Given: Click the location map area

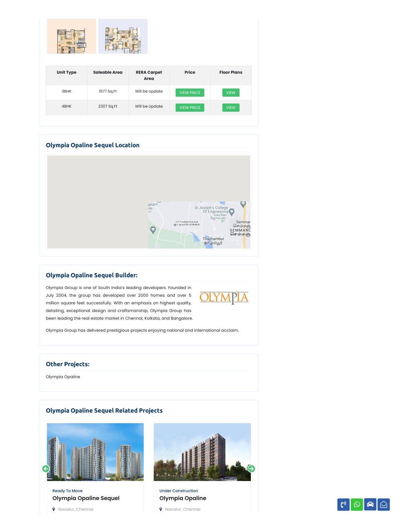Looking at the screenshot, I should click(149, 202).
